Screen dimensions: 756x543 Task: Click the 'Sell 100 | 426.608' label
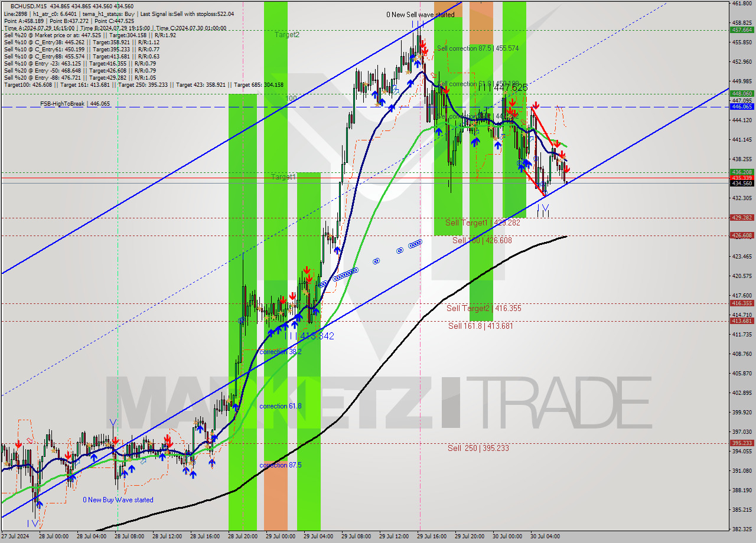click(482, 240)
